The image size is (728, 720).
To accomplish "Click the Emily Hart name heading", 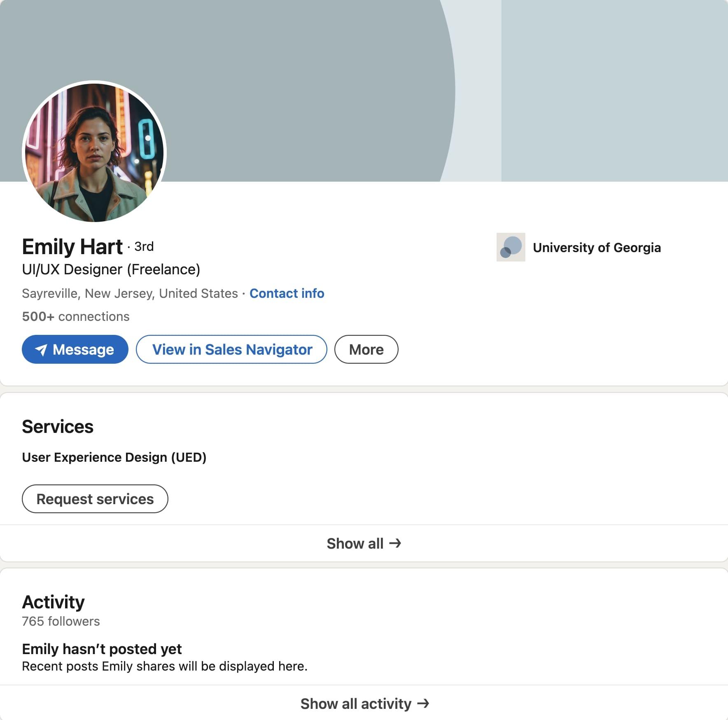I will (x=72, y=247).
